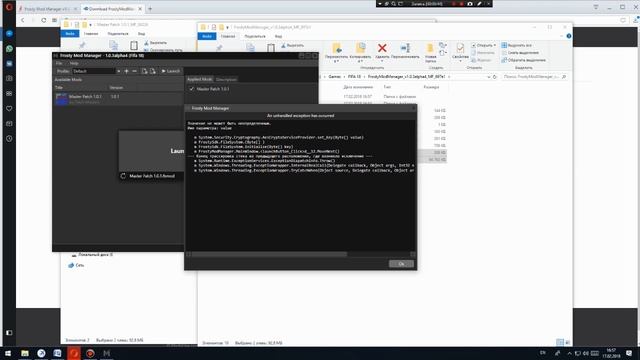Viewport: 640px width, 360px height.
Task: Click the Date modified column header in Explorer
Action: pyautogui.click(x=358, y=87)
